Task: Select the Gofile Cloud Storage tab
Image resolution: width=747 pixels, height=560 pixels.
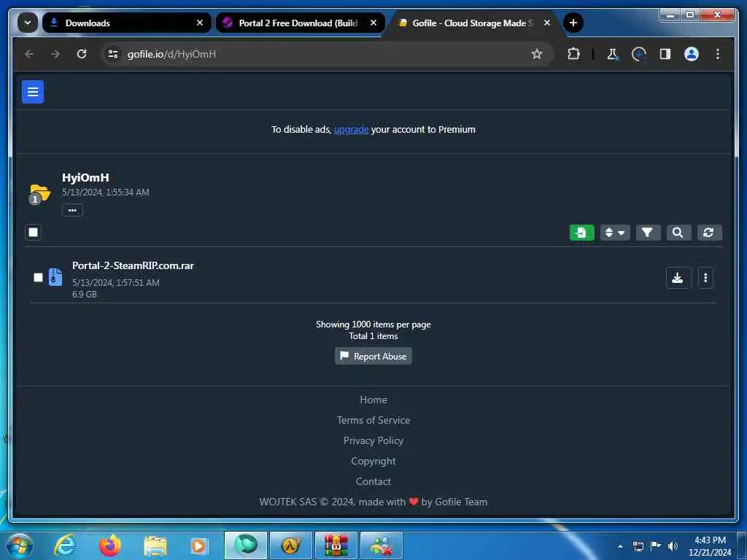Action: pyautogui.click(x=473, y=23)
